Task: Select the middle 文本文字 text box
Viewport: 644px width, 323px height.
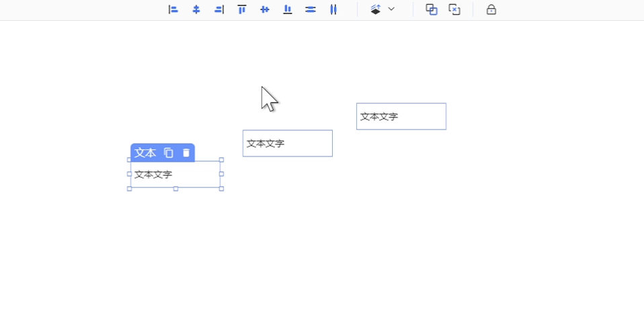Action: click(288, 143)
